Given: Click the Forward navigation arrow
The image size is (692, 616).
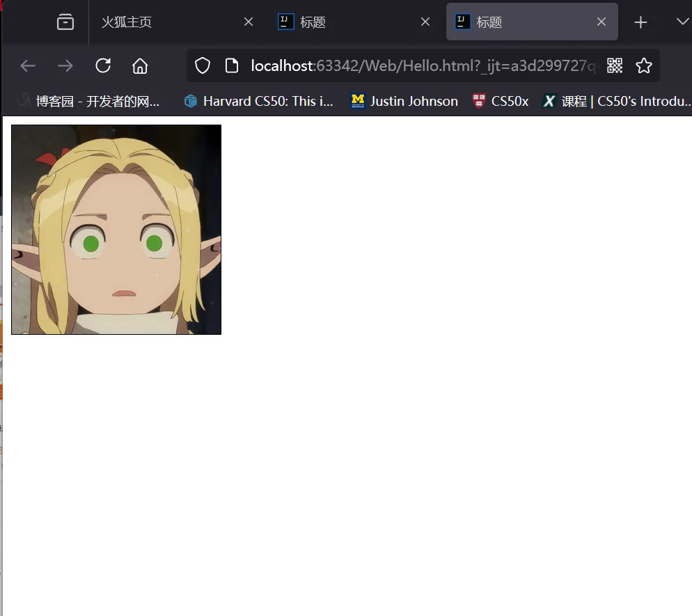Looking at the screenshot, I should [65, 66].
